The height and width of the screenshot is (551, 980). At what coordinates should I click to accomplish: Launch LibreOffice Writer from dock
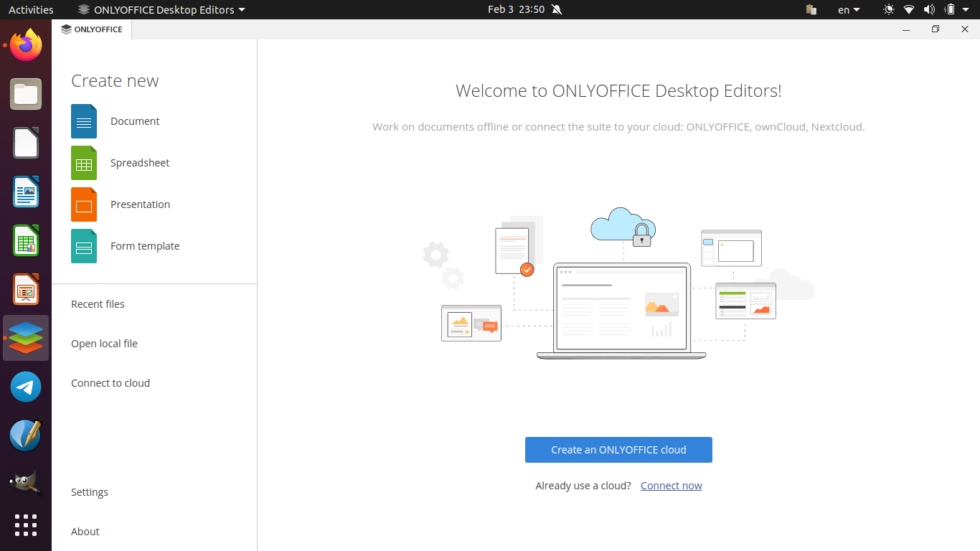pyautogui.click(x=26, y=192)
